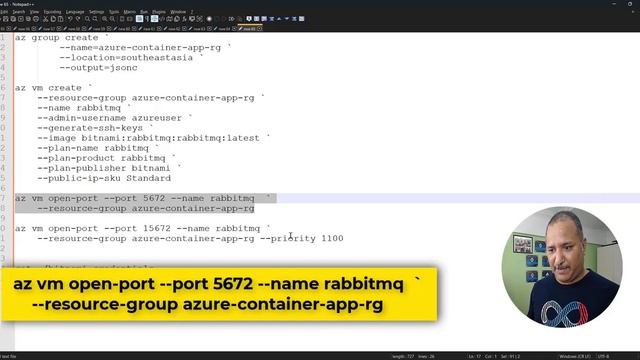640x360 pixels.
Task: Open the Language menu
Action: point(75,12)
